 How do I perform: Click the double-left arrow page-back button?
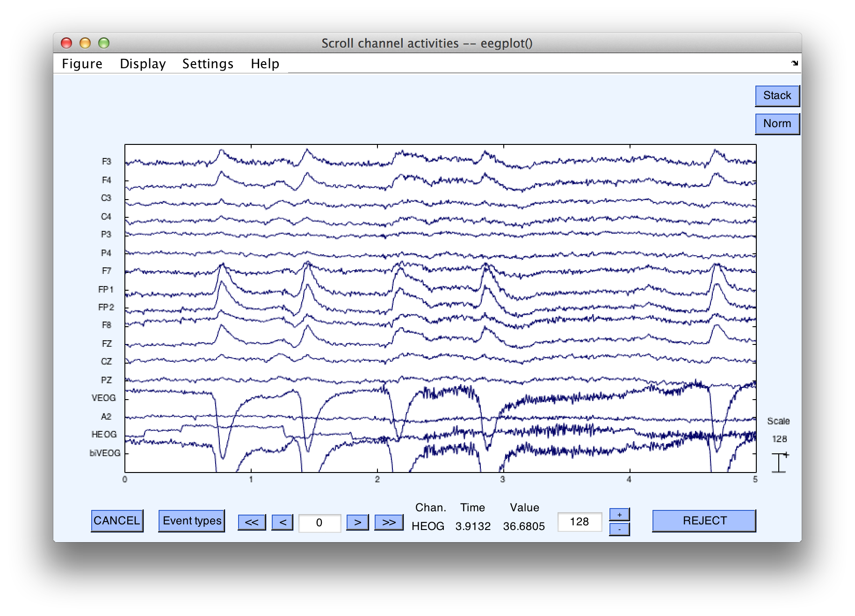[x=252, y=522]
